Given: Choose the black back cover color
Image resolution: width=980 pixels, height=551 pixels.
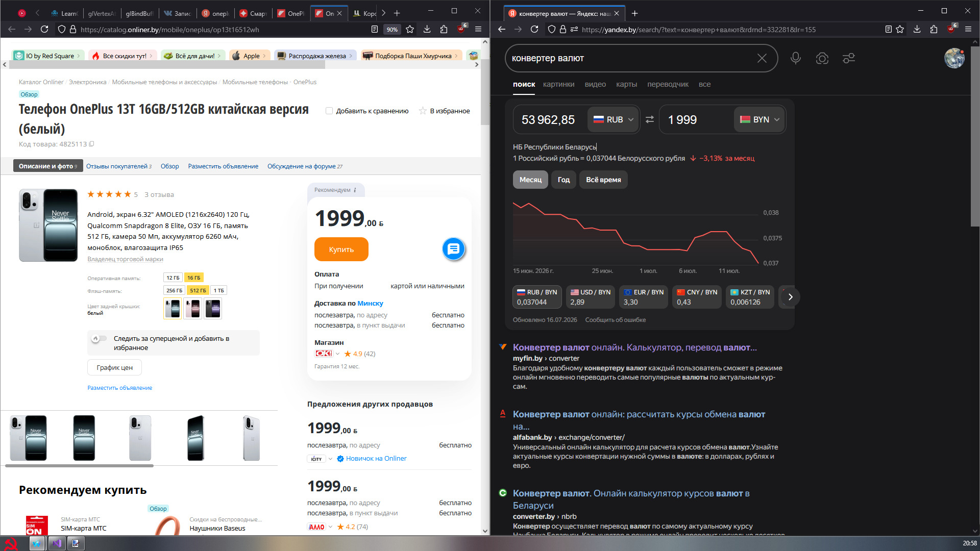Looking at the screenshot, I should (x=213, y=308).
